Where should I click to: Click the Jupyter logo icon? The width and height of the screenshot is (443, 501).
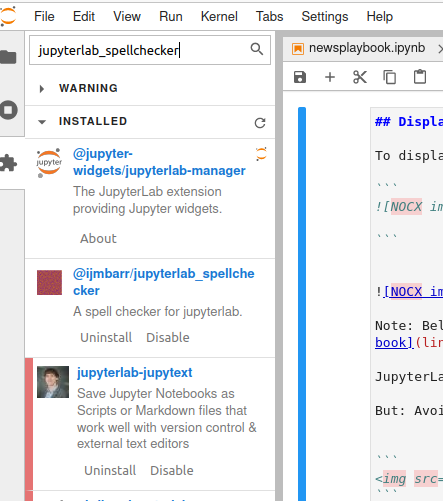(x=8, y=16)
